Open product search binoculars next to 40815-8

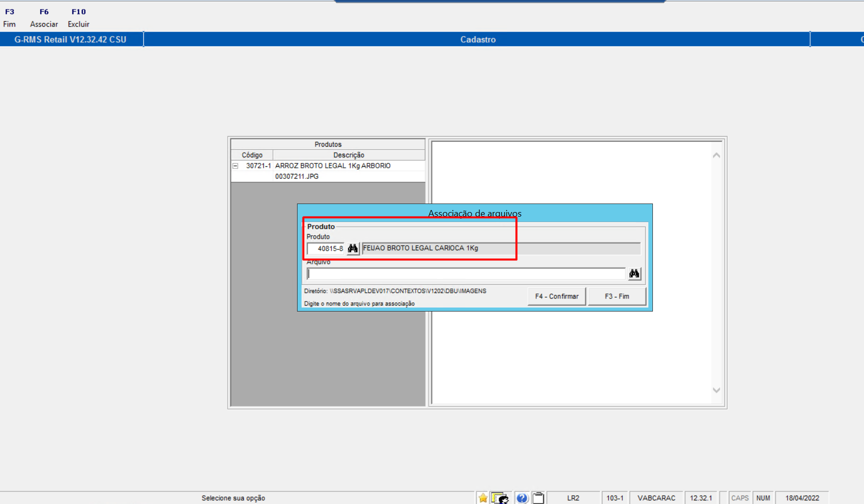pos(353,248)
